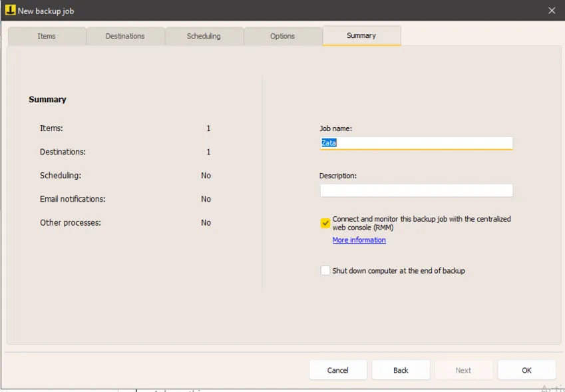
Task: Click the Scheduling: summary label
Action: (61, 176)
